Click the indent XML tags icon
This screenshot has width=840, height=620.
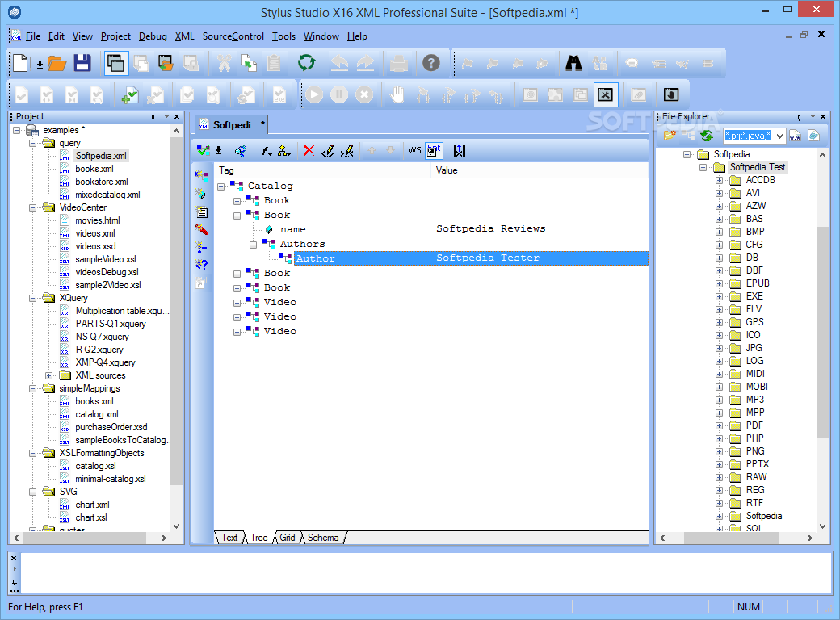click(327, 151)
